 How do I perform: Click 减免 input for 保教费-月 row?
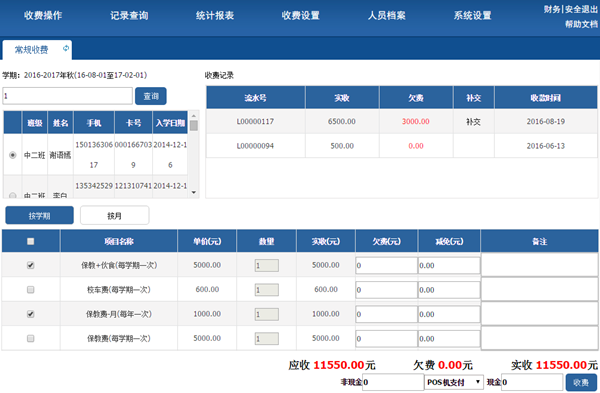coord(449,315)
